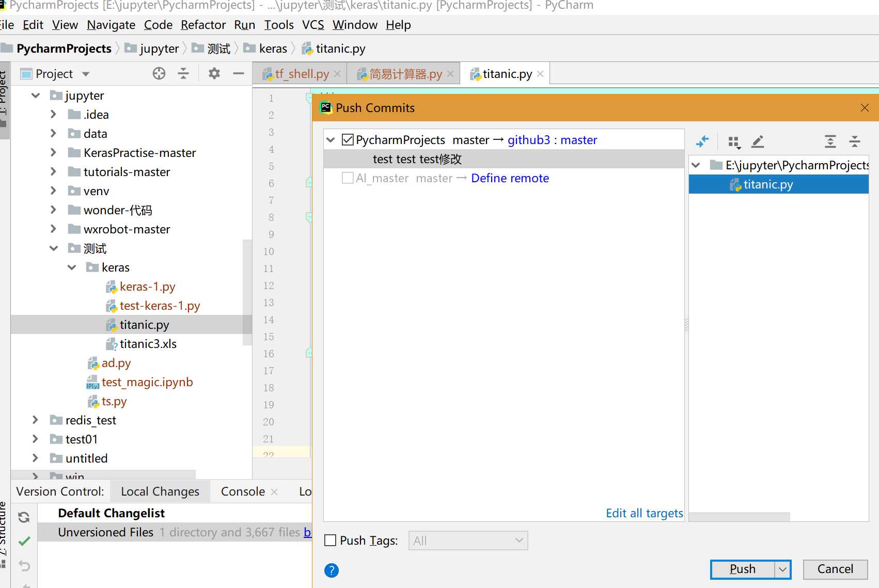Click the rollback arrow icon in Version Control
The height and width of the screenshot is (588, 879).
click(24, 565)
